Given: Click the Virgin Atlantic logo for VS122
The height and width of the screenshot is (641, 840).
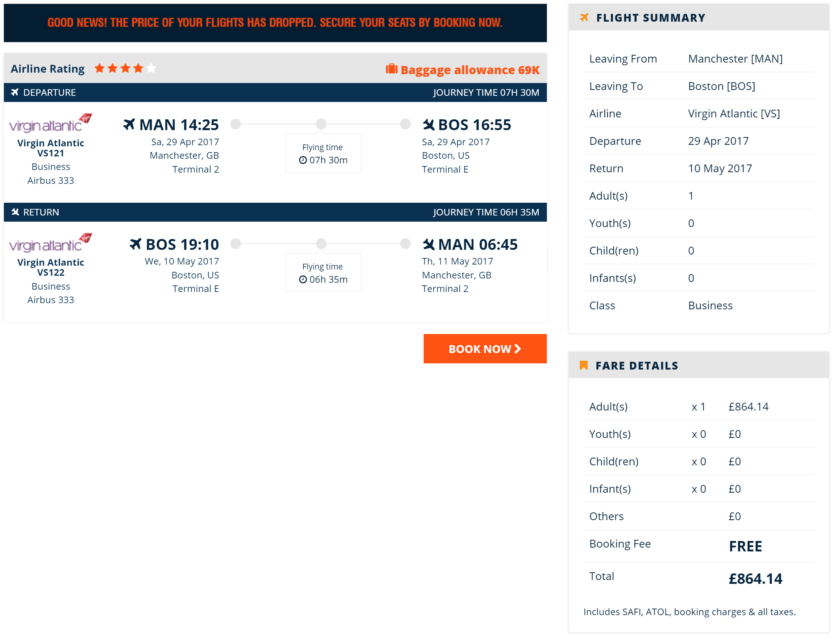Looking at the screenshot, I should coord(51,243).
